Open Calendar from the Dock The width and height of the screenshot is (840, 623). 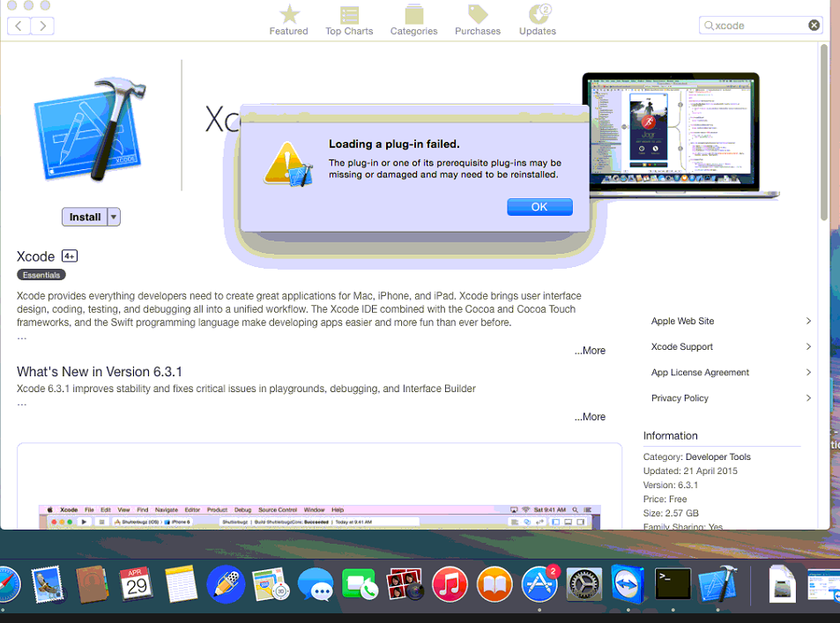click(x=137, y=584)
